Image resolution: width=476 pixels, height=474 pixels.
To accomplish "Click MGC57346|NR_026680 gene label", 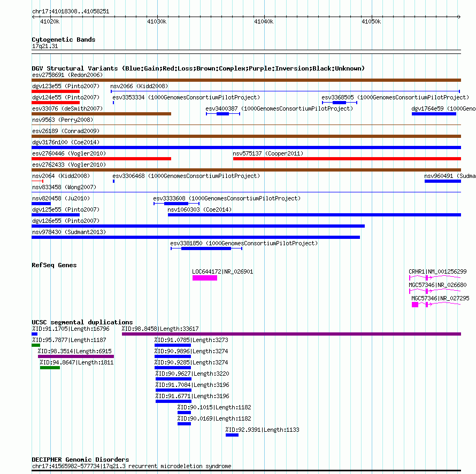I will 437,285.
